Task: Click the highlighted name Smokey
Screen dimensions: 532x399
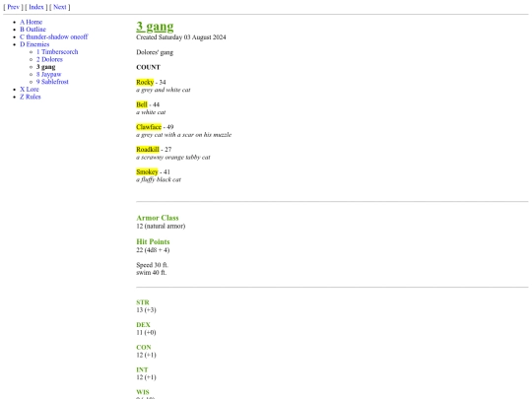Action: 147,171
